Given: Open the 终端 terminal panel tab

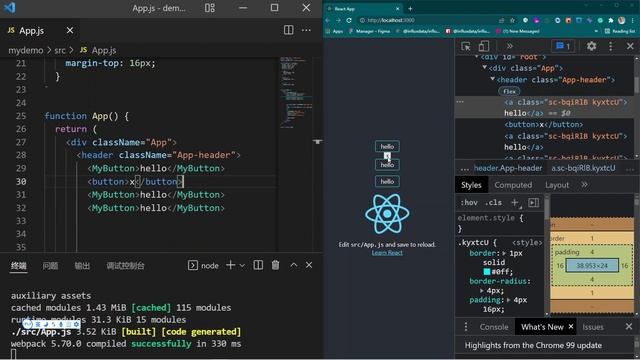Looking at the screenshot, I should coord(18,266).
